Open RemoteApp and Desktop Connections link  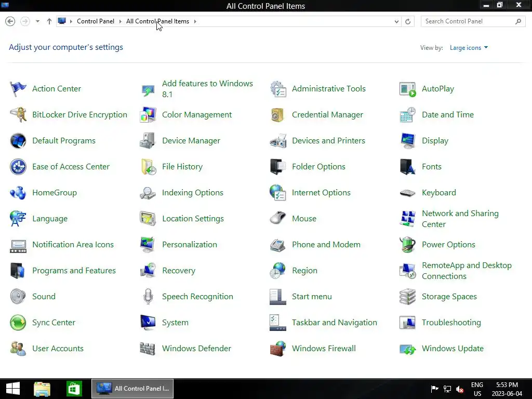click(467, 271)
